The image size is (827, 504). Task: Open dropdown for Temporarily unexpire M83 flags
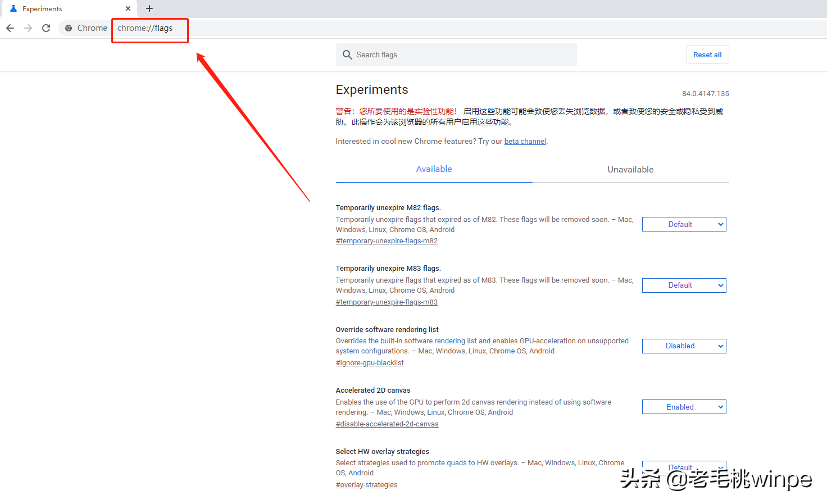[684, 285]
